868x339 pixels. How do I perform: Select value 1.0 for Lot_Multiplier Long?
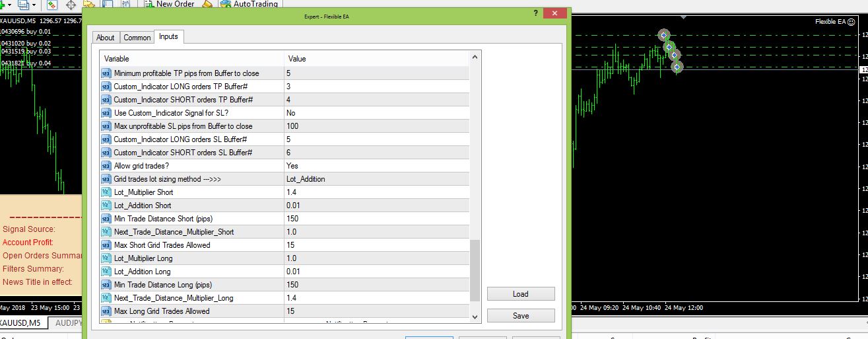click(x=376, y=258)
